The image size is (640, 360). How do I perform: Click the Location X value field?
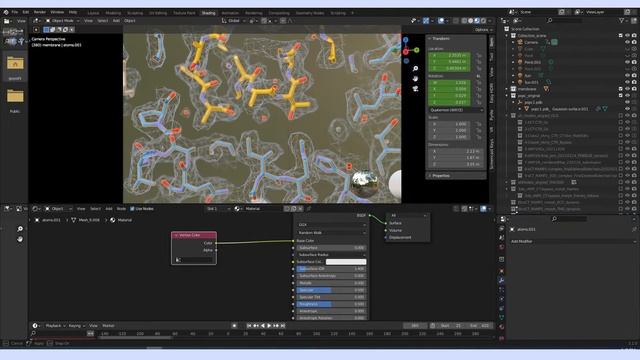(x=449, y=55)
